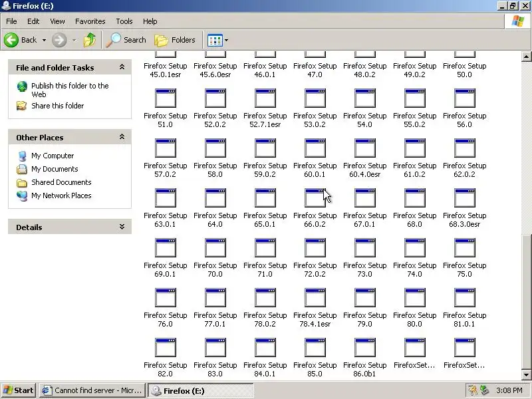Click the Firefox (E:) taskbar button
532x399 pixels.
[201, 390]
